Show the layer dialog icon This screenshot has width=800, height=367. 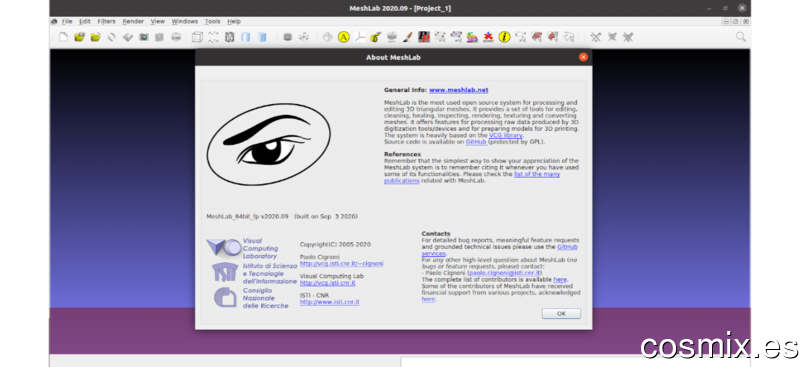coord(160,37)
